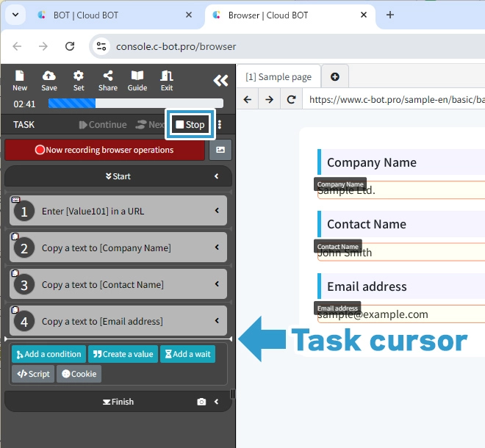This screenshot has width=485, height=448.
Task: Expand step 1 Enter Value101 arrow
Action: click(x=217, y=211)
